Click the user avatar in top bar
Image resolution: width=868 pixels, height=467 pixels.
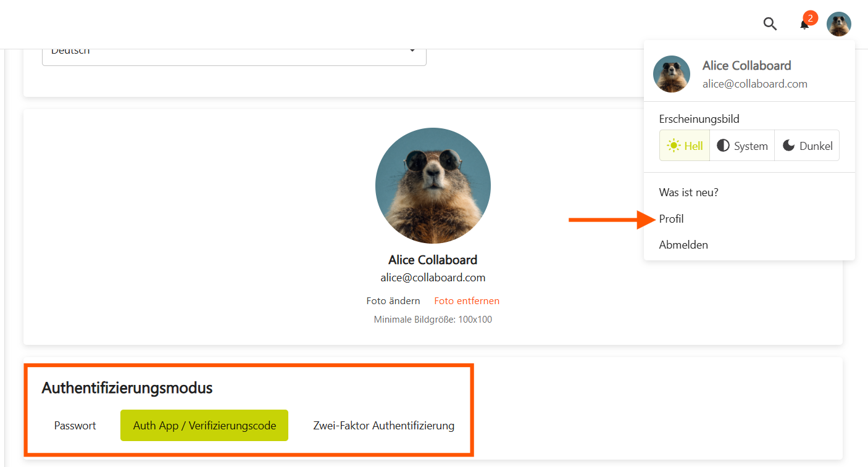coord(839,24)
